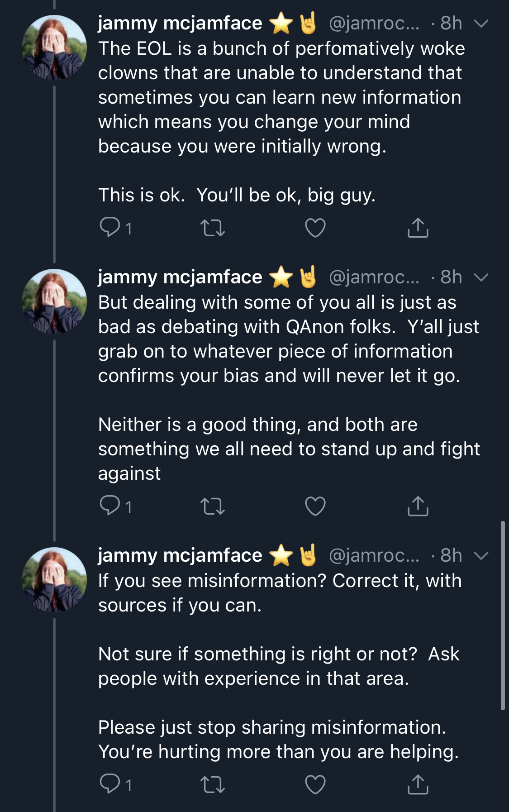509x812 pixels.
Task: Share the 'EOL is a bunch' tweet
Action: [418, 227]
